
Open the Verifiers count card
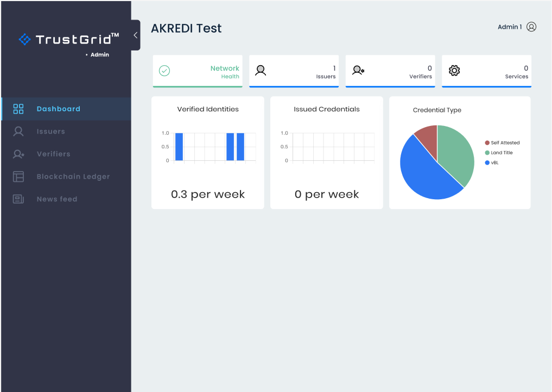click(390, 71)
